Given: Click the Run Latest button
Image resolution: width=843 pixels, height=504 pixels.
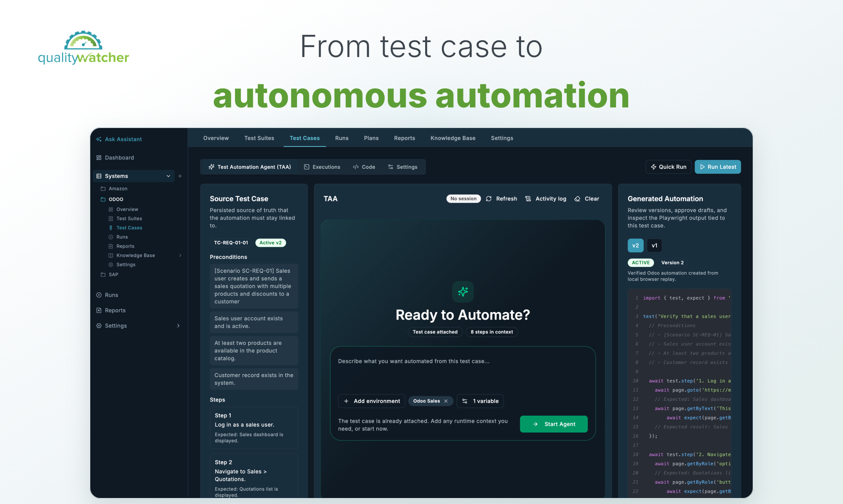Looking at the screenshot, I should 718,167.
